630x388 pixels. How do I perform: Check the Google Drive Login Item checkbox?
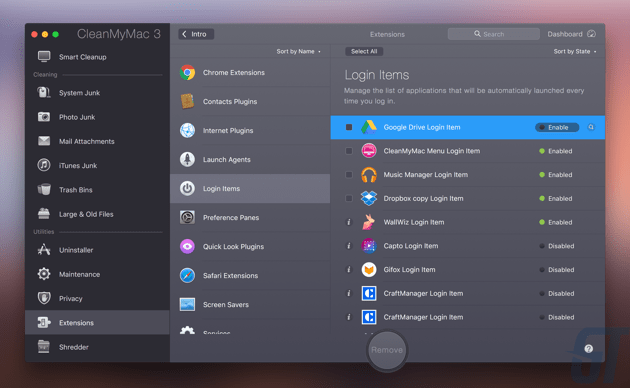[x=349, y=127]
